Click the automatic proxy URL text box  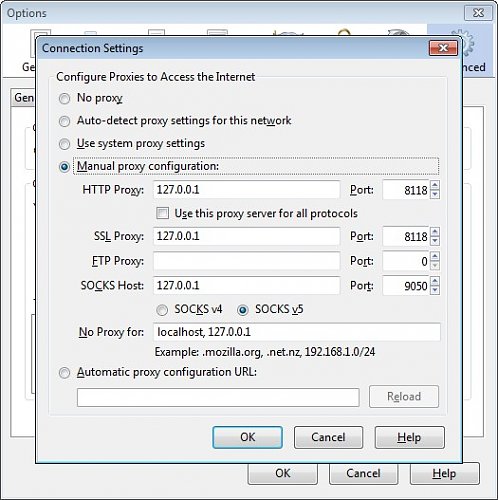pyautogui.click(x=218, y=397)
